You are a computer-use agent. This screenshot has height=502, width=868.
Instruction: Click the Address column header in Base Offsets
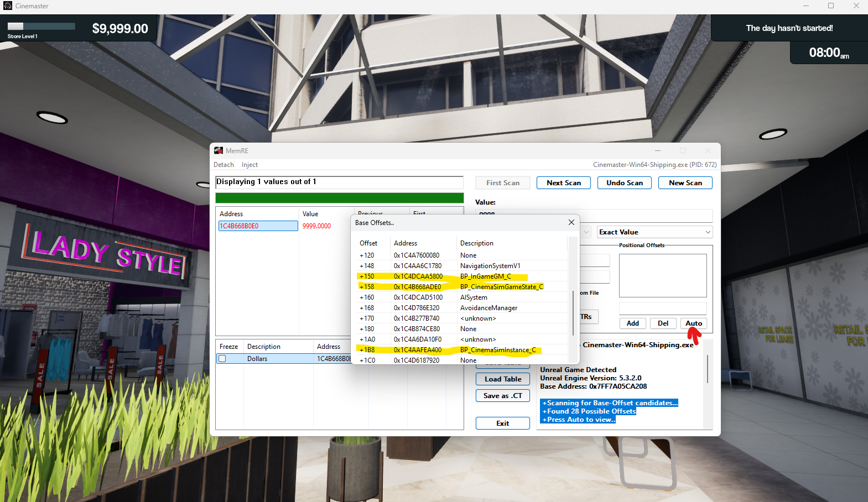pos(406,243)
